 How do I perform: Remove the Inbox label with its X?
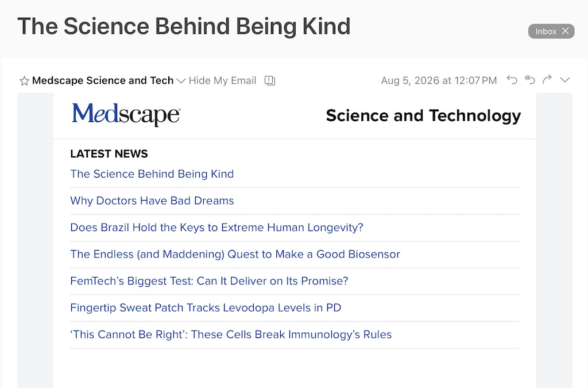[565, 31]
